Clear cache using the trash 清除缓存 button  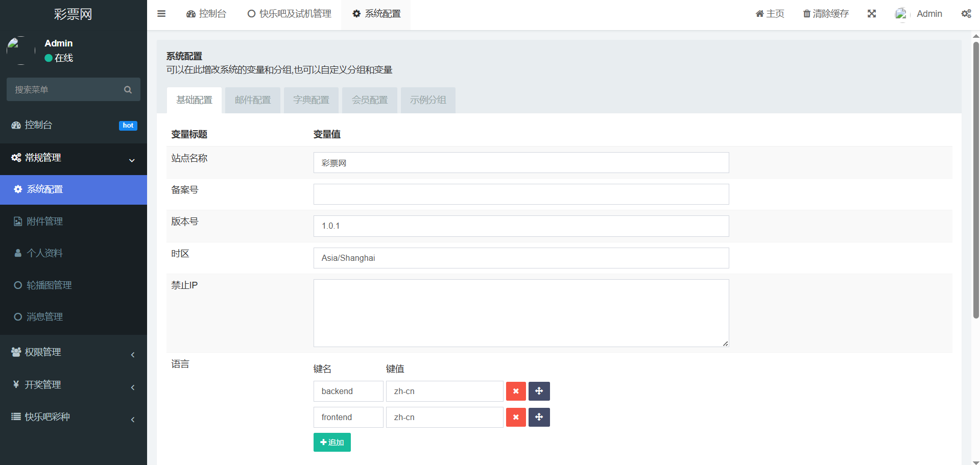point(826,14)
